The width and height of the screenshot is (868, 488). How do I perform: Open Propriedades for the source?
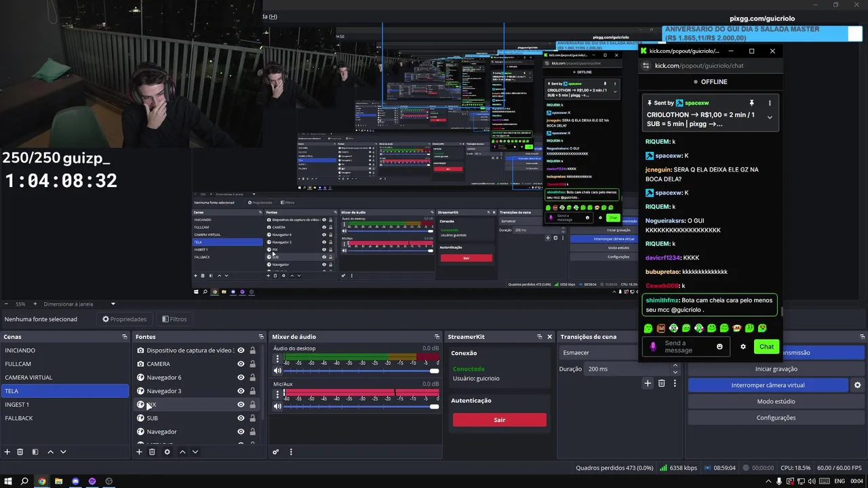pyautogui.click(x=125, y=319)
